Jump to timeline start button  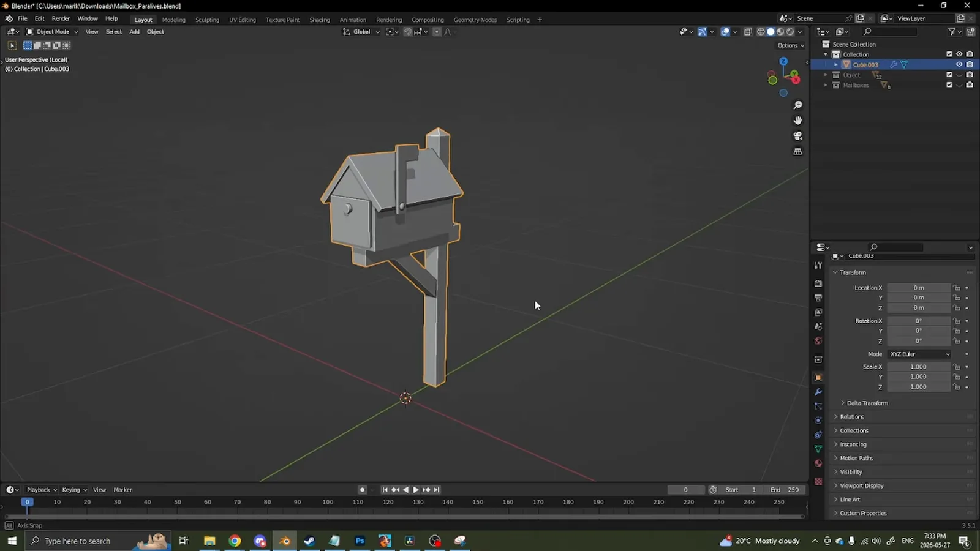pyautogui.click(x=385, y=490)
